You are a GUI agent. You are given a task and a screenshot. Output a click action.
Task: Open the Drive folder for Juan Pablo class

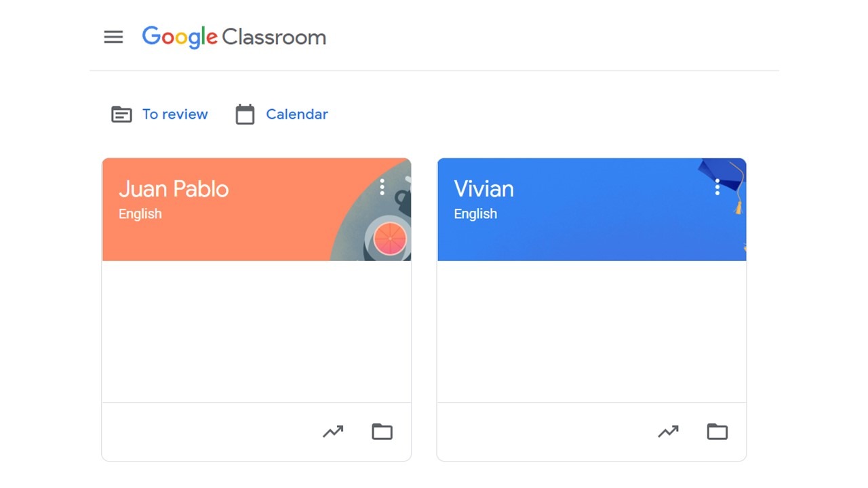point(382,431)
